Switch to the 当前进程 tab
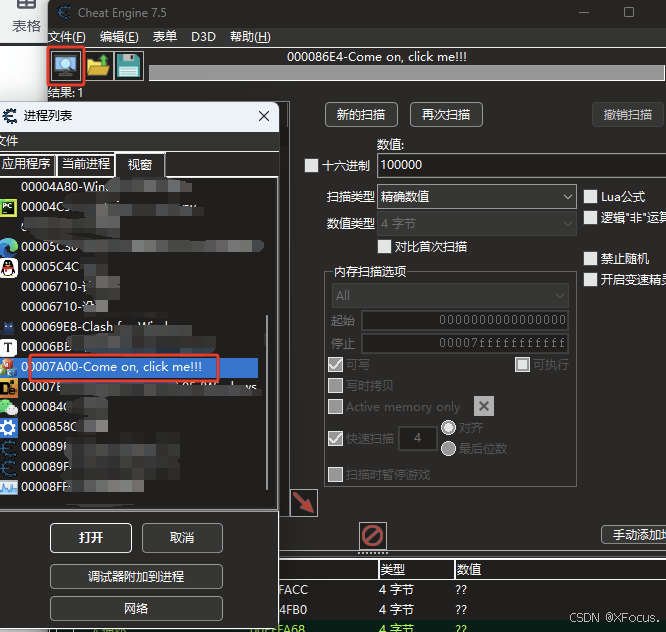The height and width of the screenshot is (632, 666). pyautogui.click(x=86, y=164)
